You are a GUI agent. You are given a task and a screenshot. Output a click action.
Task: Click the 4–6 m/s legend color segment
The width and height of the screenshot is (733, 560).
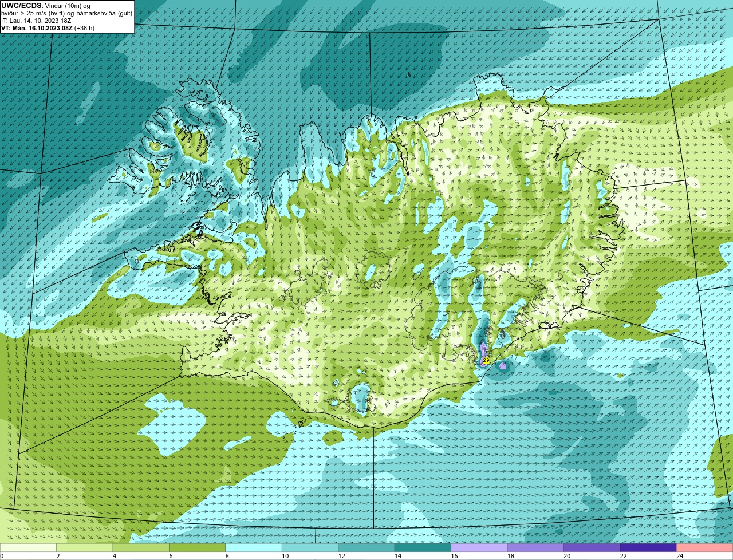point(141,548)
